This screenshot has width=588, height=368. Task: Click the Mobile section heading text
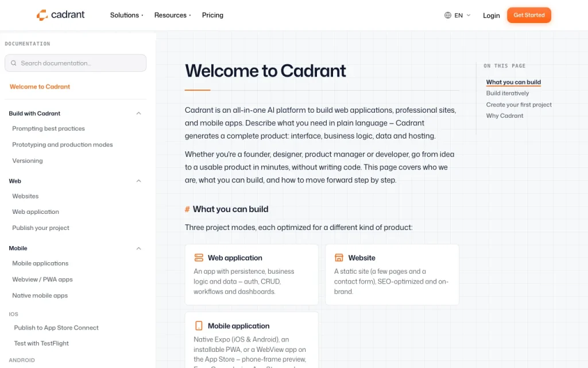pos(18,248)
